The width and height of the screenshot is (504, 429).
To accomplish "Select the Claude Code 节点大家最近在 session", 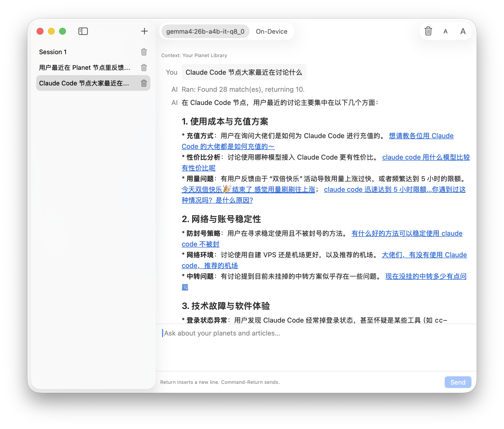I will (84, 83).
